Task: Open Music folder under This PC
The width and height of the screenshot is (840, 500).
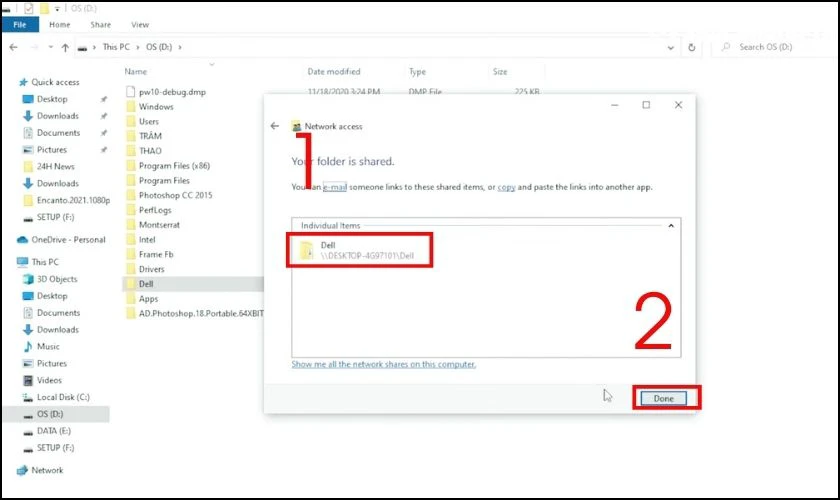Action: click(x=41, y=347)
